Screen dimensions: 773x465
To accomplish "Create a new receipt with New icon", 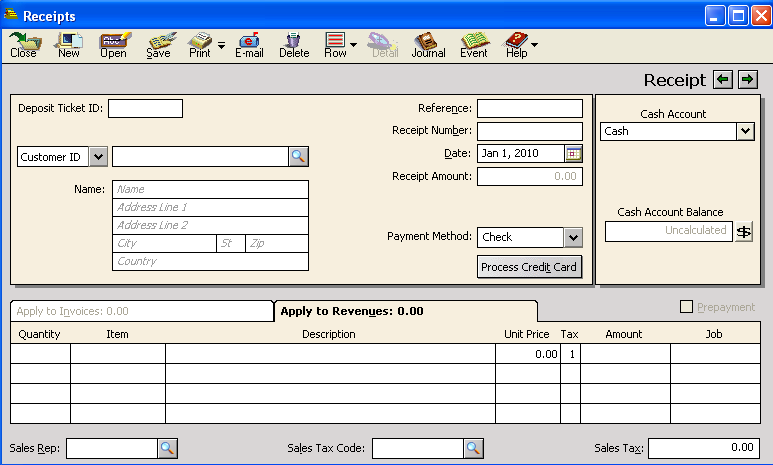I will pos(69,45).
